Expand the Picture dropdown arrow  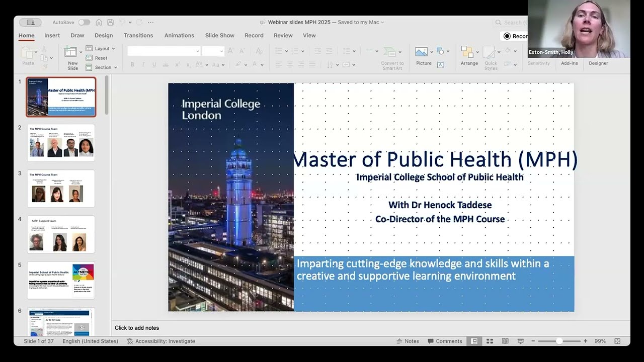(x=432, y=51)
